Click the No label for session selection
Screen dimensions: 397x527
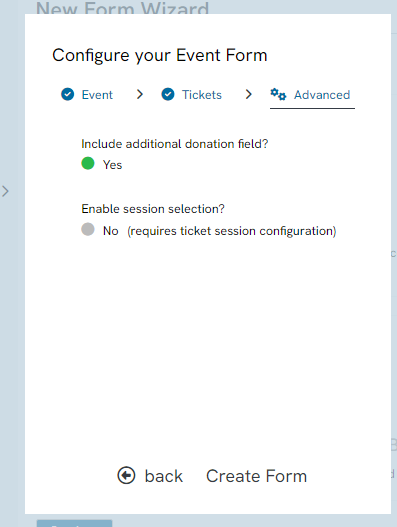pos(111,231)
